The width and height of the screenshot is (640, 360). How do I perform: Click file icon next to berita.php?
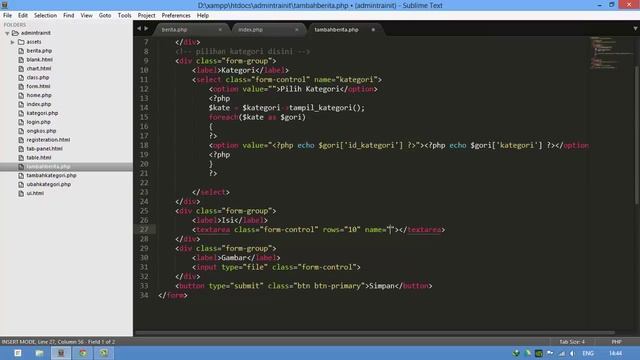pyautogui.click(x=21, y=51)
